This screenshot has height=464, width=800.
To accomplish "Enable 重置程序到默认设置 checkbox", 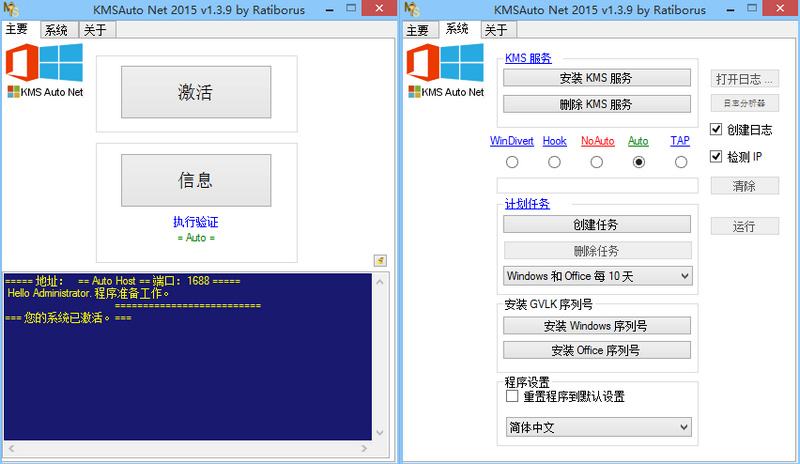I will pyautogui.click(x=512, y=396).
